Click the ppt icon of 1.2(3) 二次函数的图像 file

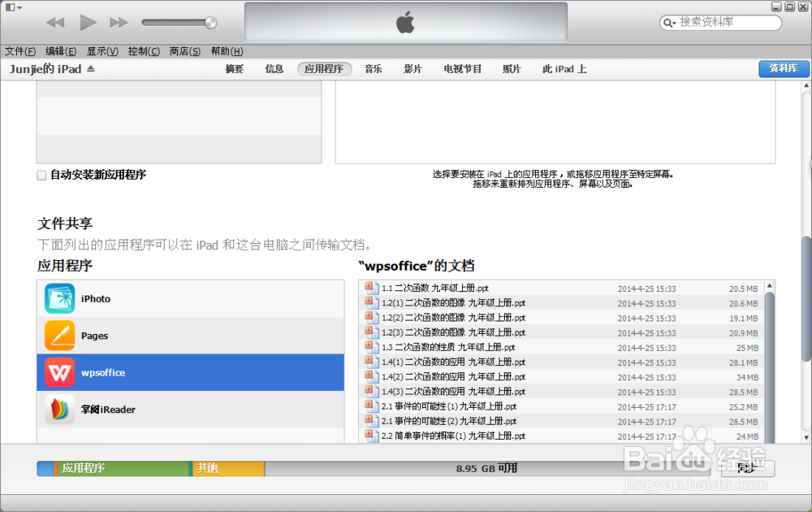coord(371,332)
